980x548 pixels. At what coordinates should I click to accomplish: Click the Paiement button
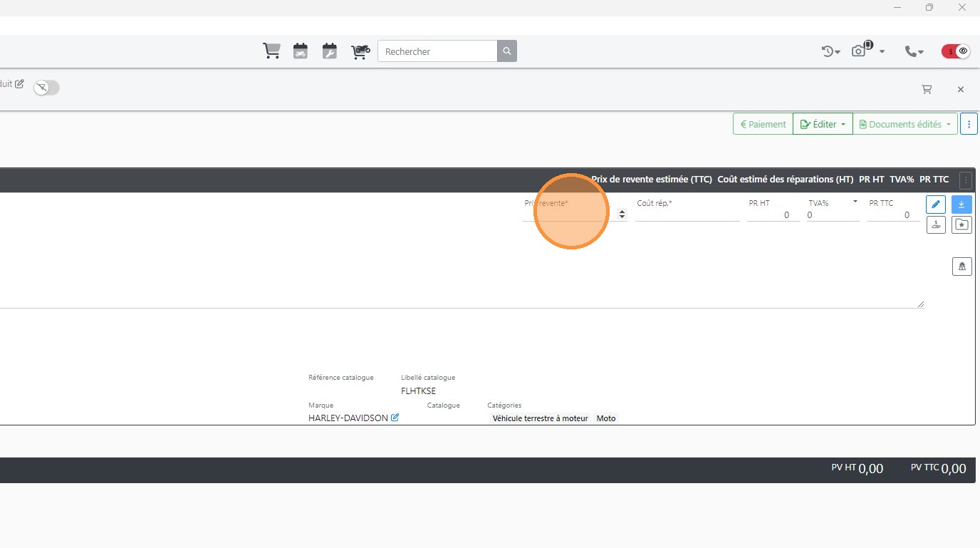pyautogui.click(x=763, y=124)
